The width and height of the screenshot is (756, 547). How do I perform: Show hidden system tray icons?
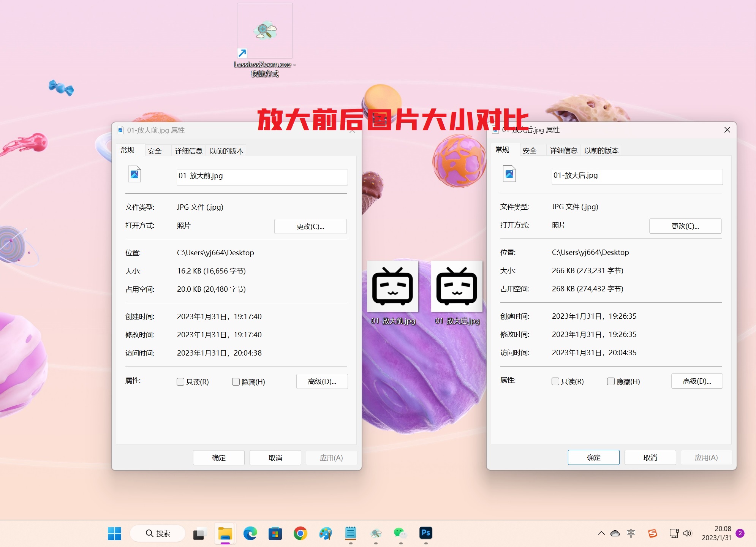(601, 533)
